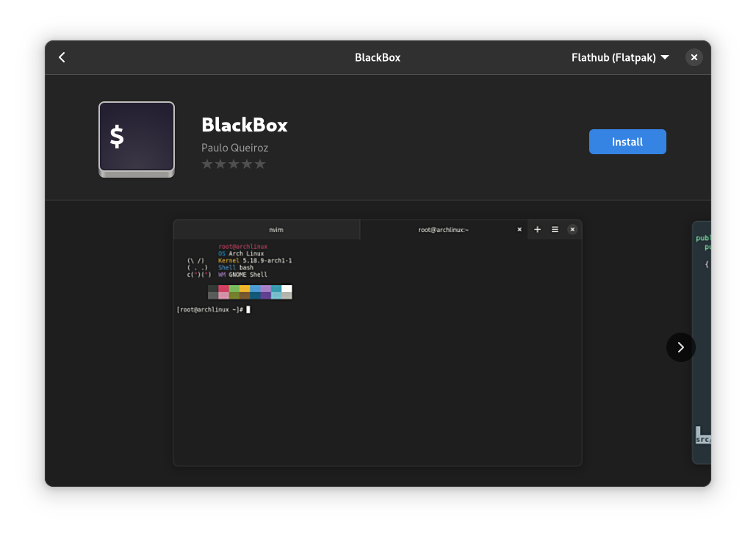Click the back arrow in the header bar
756x536 pixels.
tap(62, 57)
